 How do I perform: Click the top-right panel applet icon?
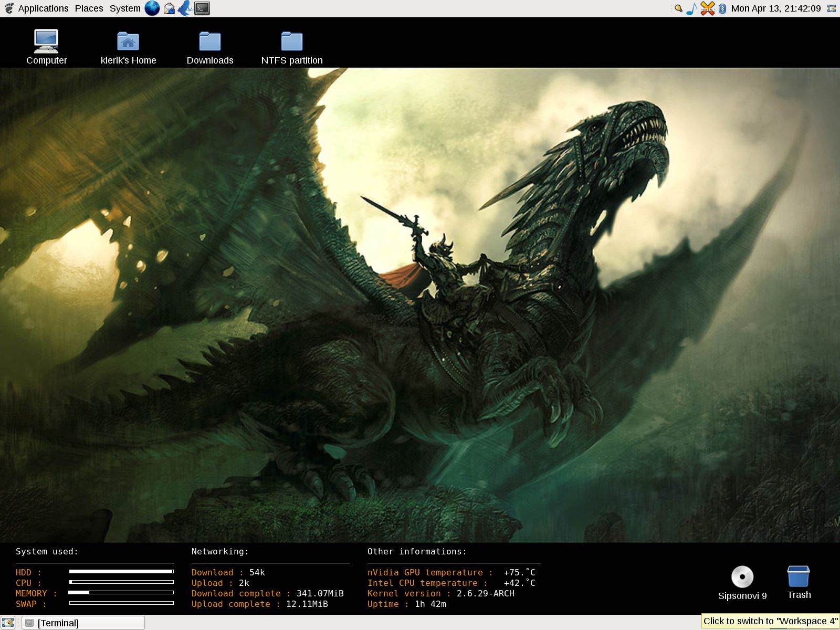[832, 8]
